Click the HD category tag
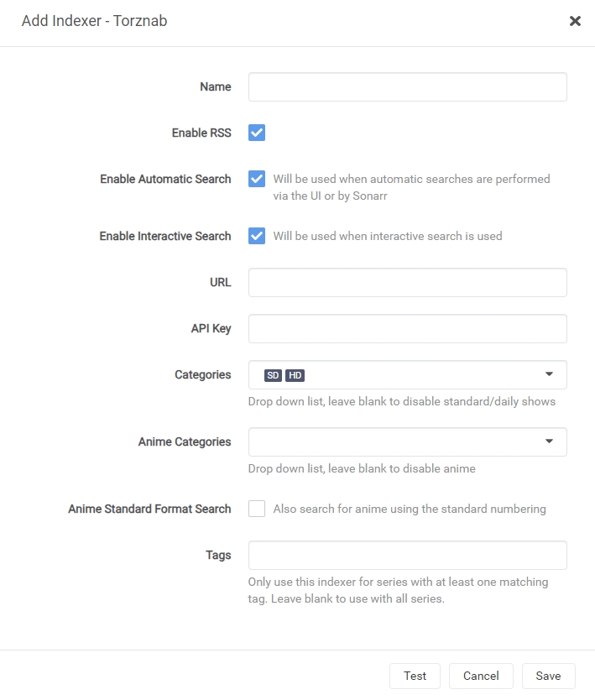The width and height of the screenshot is (595, 700). coord(295,375)
